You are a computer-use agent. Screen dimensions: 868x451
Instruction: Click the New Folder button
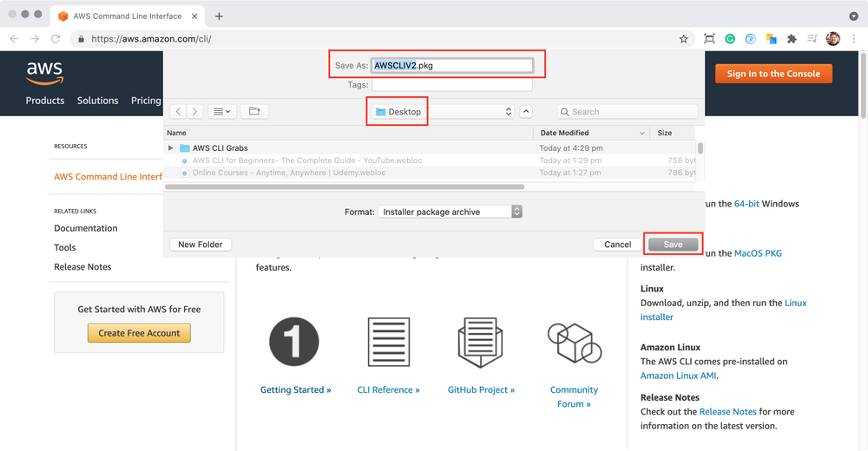pos(201,244)
